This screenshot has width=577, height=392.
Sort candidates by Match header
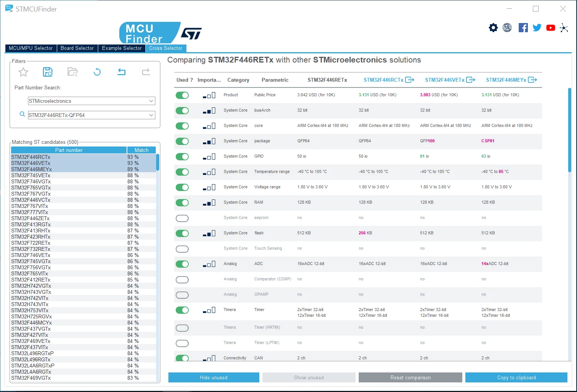point(142,150)
